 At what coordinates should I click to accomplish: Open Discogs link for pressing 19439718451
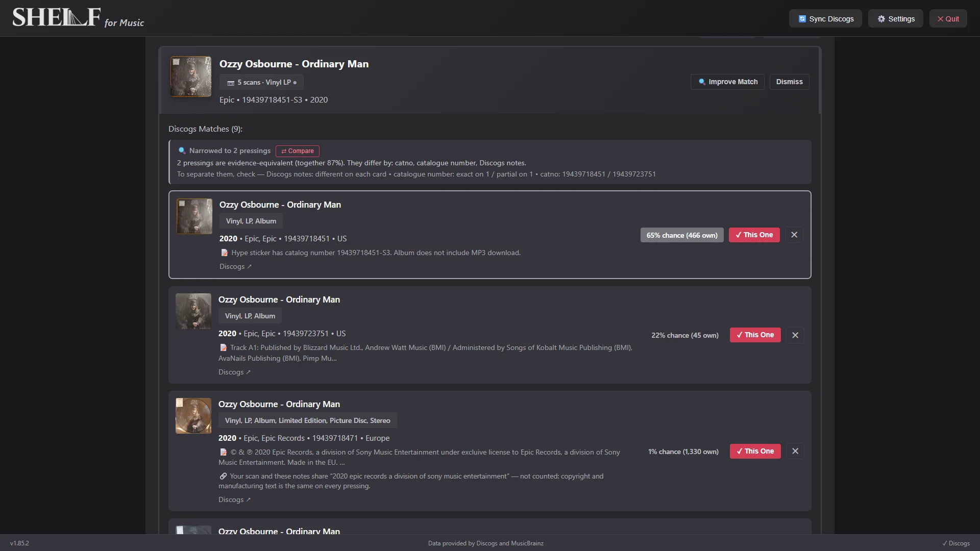(x=235, y=266)
